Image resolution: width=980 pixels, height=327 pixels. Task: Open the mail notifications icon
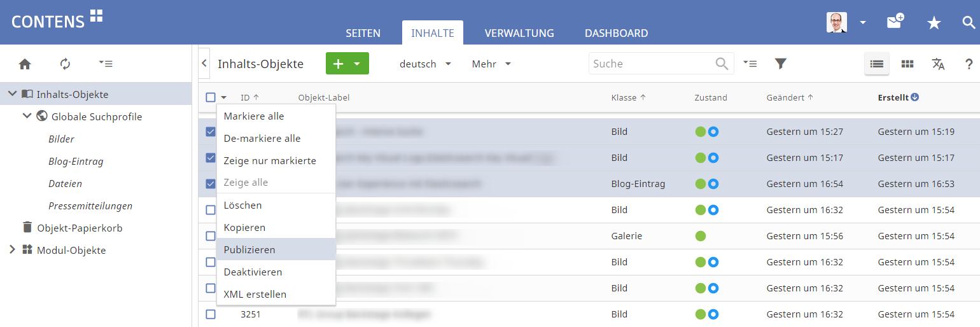coord(895,22)
